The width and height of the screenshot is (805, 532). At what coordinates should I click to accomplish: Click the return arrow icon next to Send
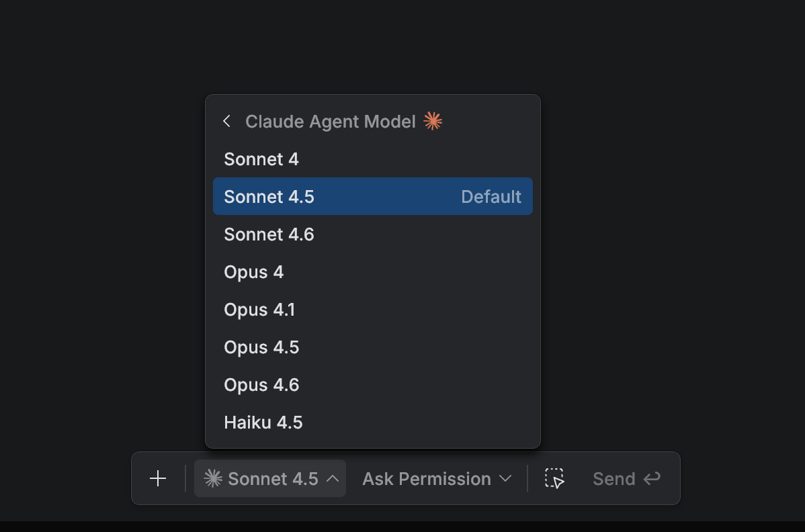650,478
